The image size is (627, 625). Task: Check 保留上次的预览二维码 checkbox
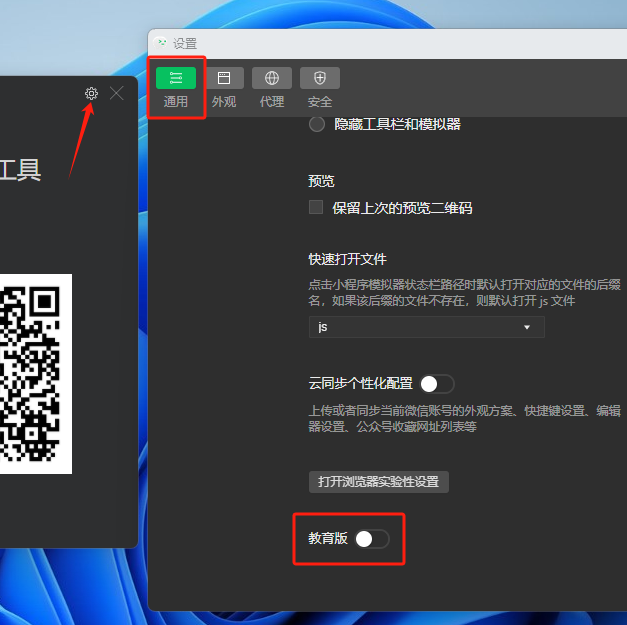[x=316, y=207]
